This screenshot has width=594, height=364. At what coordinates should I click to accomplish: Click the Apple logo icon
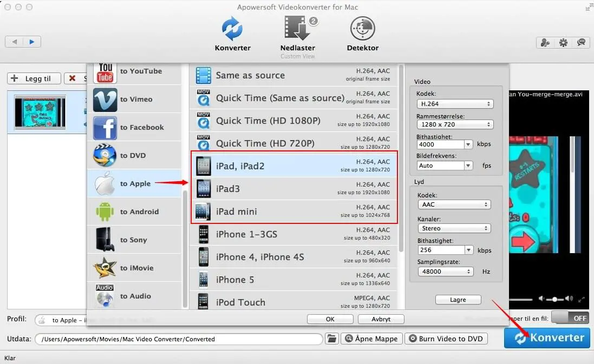[x=105, y=183]
